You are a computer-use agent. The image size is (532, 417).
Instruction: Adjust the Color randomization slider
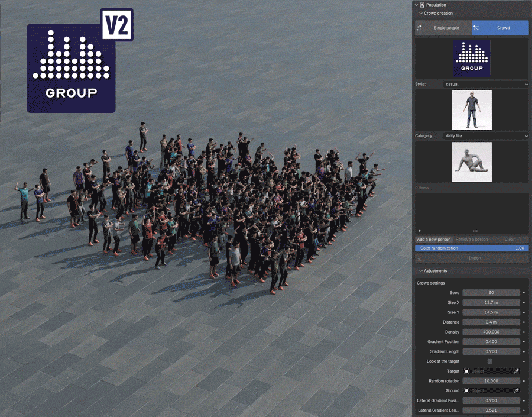472,248
